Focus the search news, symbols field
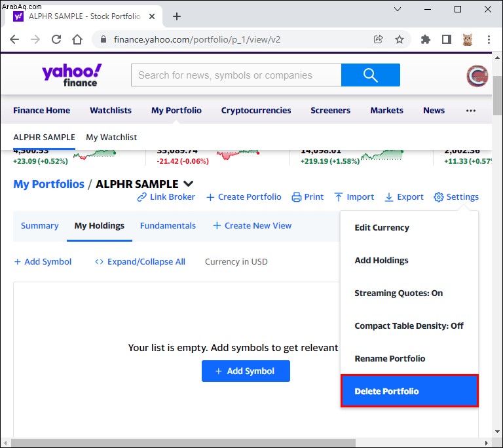Viewport: 503px width, 448px height. pos(236,75)
